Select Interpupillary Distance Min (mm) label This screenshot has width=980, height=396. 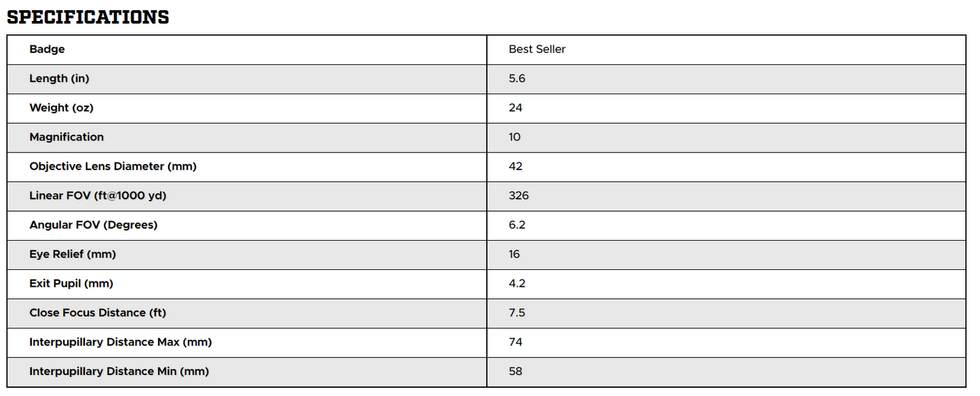coord(119,371)
